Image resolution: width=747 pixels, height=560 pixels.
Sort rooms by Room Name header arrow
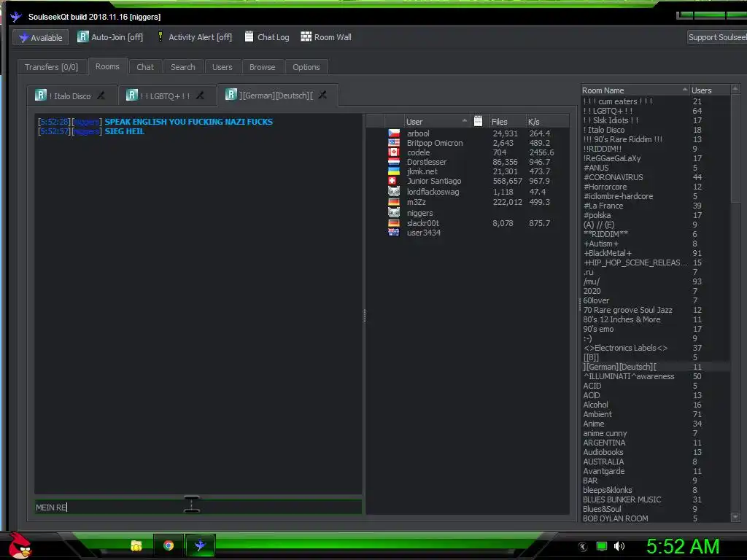click(x=684, y=90)
